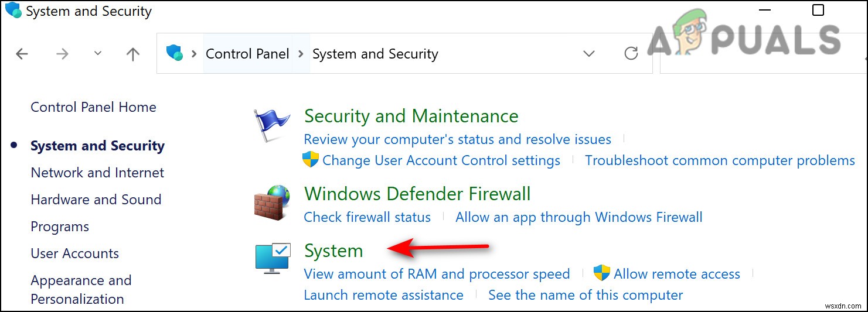Image resolution: width=868 pixels, height=312 pixels.
Task: Click the Security and Maintenance flag icon
Action: tap(272, 124)
